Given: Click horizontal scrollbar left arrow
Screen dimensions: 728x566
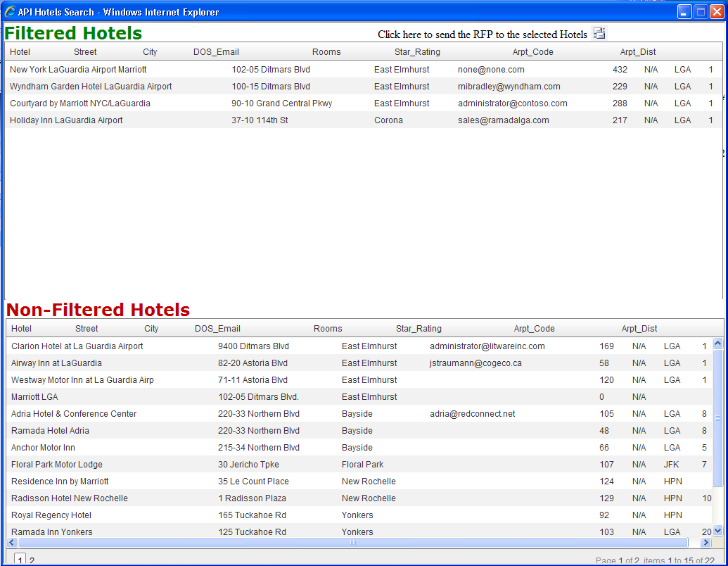Looking at the screenshot, I should pyautogui.click(x=12, y=542).
